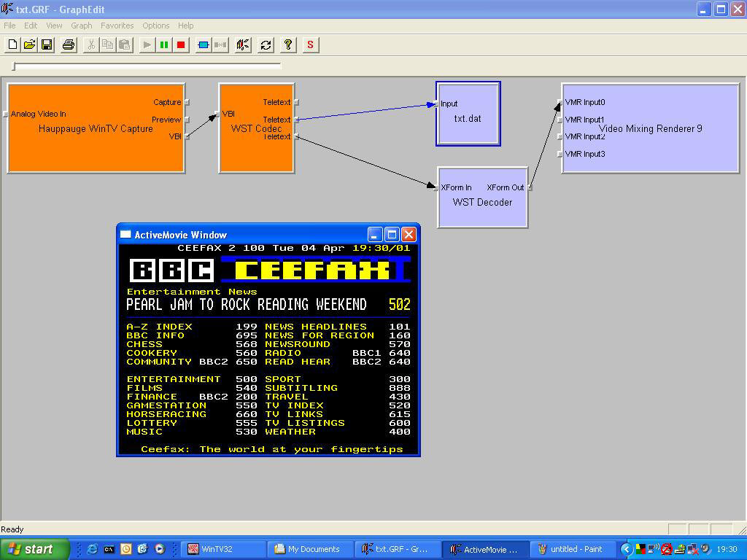Open the File menu
Viewport: 747px width, 560px height.
pyautogui.click(x=9, y=26)
